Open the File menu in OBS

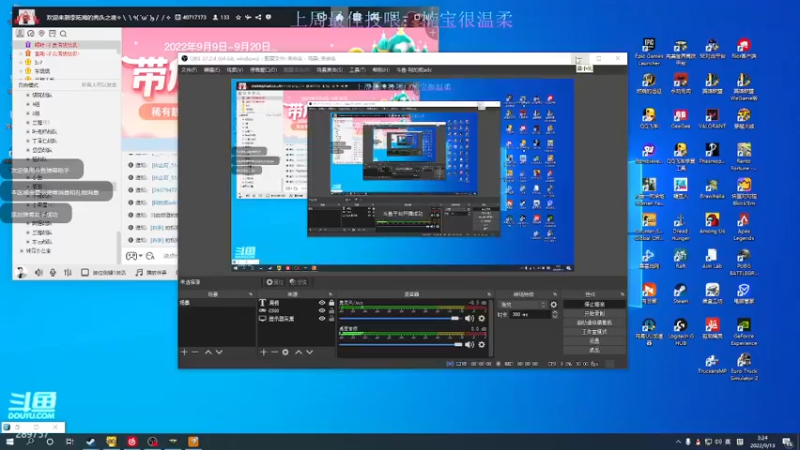[189, 70]
